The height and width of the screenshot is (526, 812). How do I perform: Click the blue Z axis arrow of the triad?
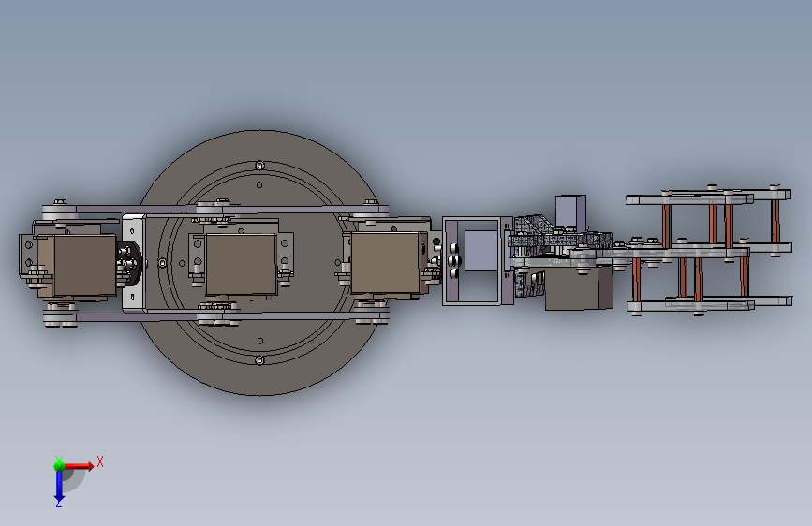tap(59, 487)
